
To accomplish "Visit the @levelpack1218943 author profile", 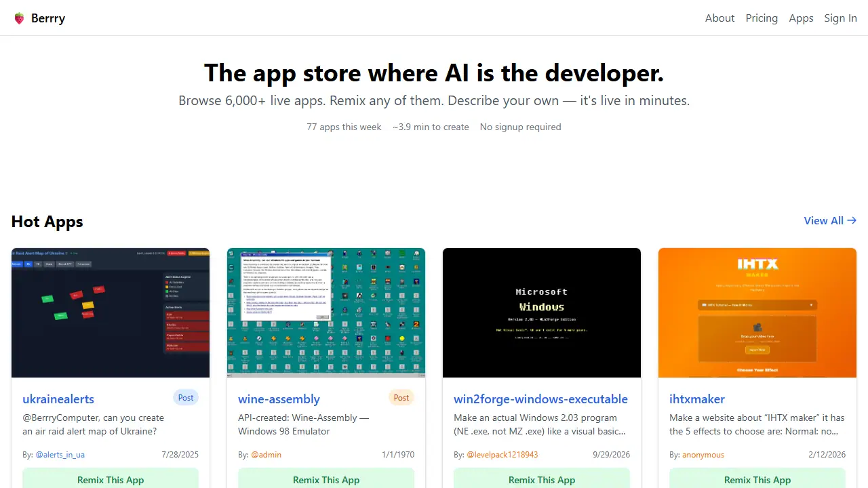I will click(x=502, y=455).
